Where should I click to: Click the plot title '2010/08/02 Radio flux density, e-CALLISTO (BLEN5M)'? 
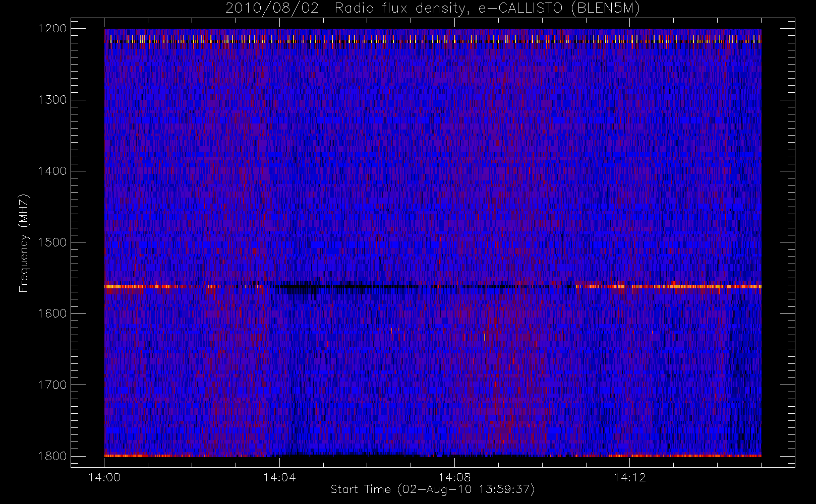coord(433,9)
